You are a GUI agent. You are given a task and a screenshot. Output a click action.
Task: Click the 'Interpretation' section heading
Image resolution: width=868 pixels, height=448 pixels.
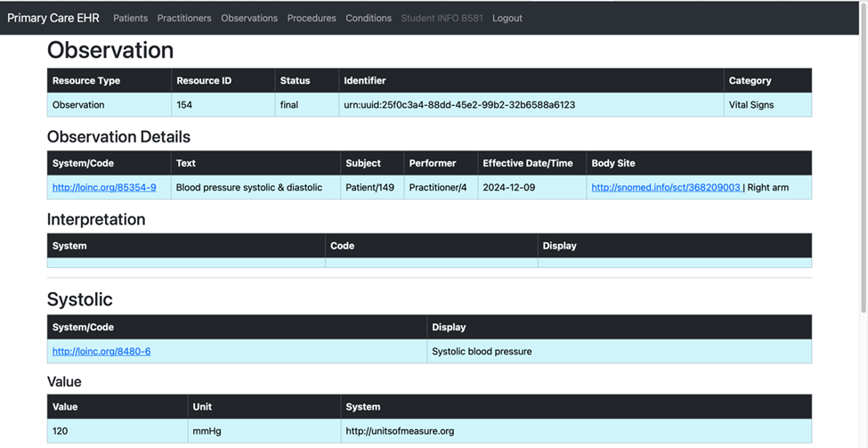pyautogui.click(x=96, y=219)
